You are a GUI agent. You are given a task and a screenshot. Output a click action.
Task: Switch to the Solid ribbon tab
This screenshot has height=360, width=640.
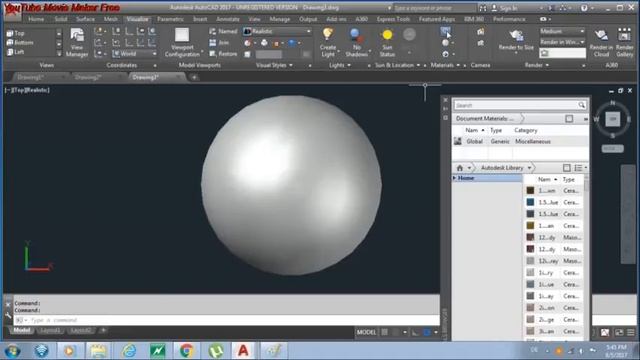(x=60, y=19)
